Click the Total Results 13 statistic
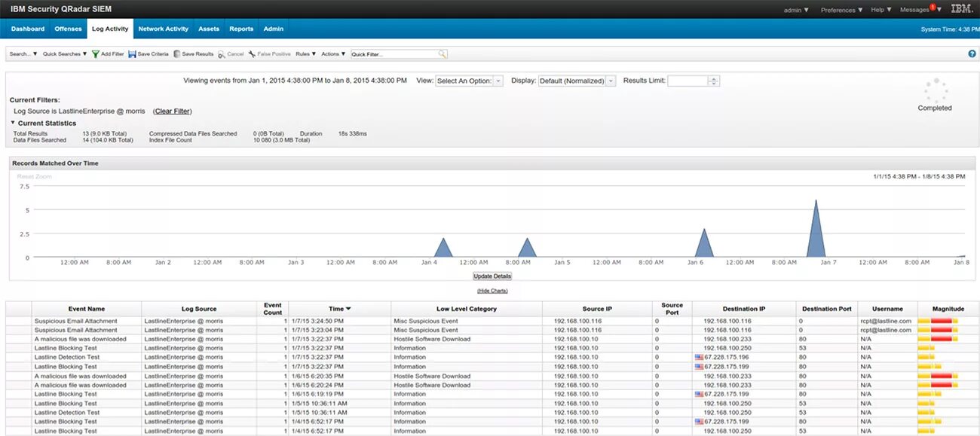The width and height of the screenshot is (980, 436). [108, 133]
